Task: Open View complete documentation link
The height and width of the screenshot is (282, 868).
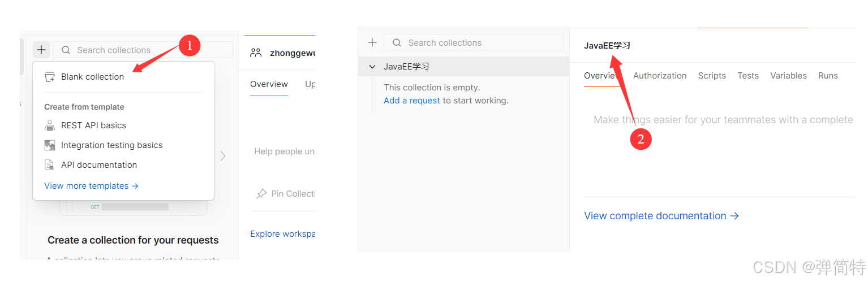Action: point(661,216)
